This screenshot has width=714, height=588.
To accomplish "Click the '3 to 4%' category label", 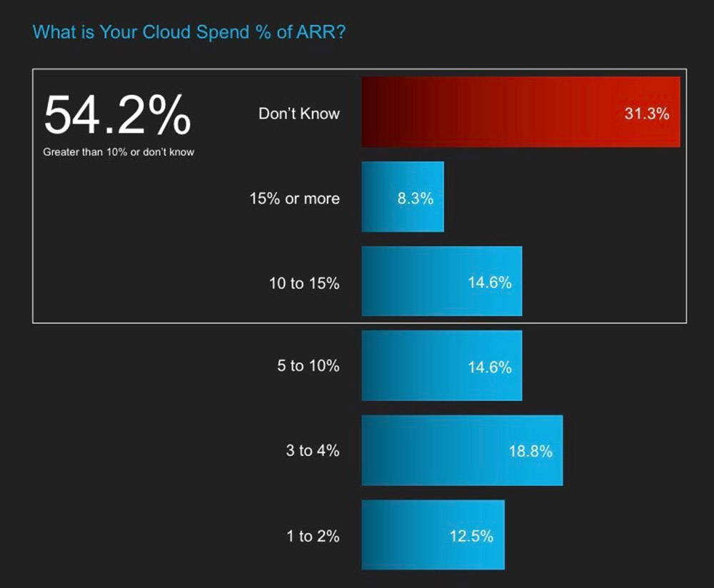I will tap(313, 450).
